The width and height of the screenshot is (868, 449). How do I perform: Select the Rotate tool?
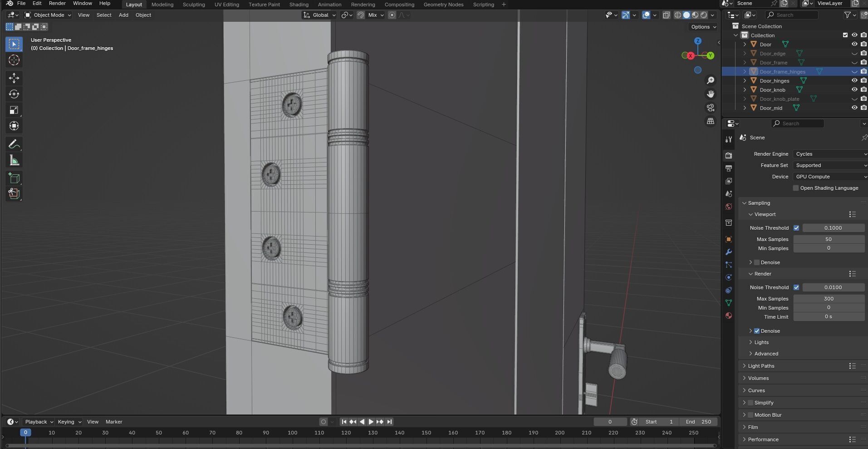pos(14,94)
